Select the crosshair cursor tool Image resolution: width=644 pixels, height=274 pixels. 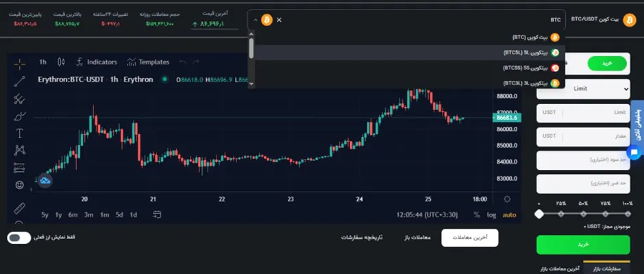[x=19, y=64]
